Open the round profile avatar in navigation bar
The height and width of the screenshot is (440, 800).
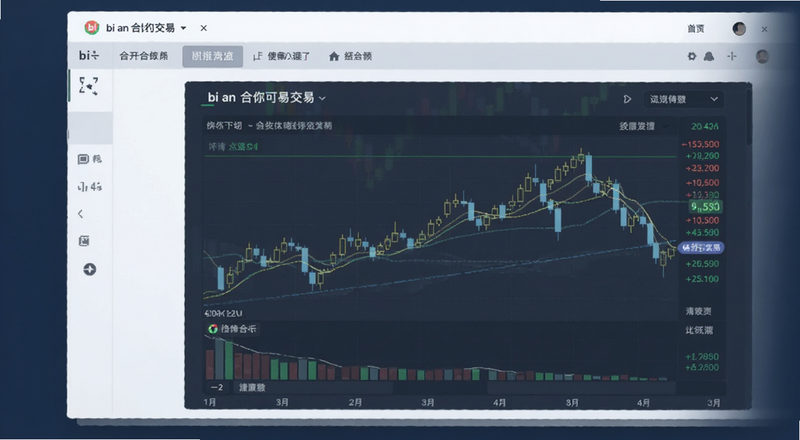(x=762, y=56)
